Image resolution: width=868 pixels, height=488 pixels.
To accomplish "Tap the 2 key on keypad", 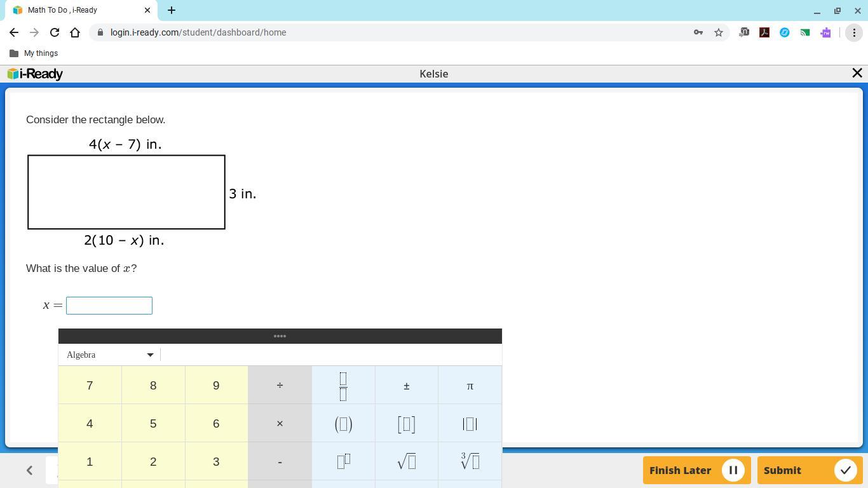I will [153, 461].
